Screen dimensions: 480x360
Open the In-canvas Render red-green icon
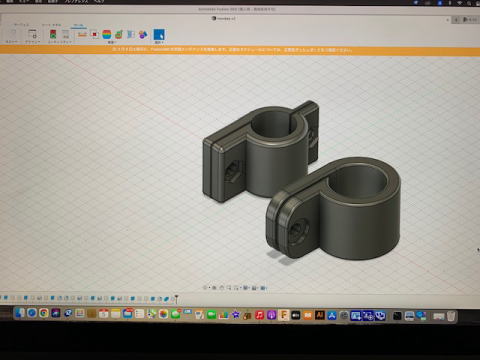click(53, 34)
